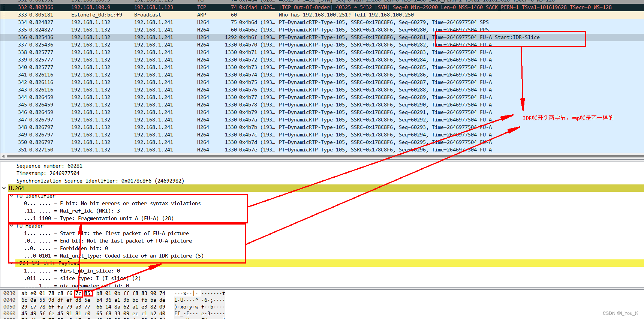
Task: Select packet 343 with Seq=60288
Action: coord(322,90)
